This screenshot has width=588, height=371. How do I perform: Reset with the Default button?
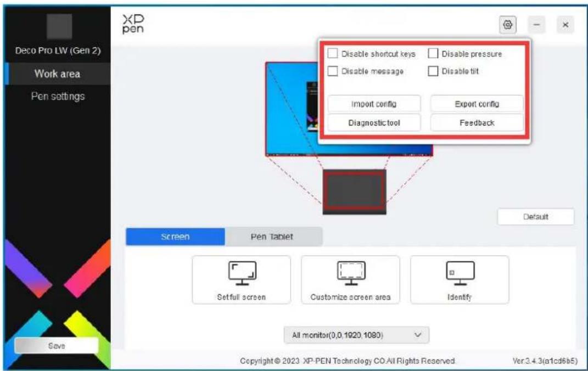pyautogui.click(x=535, y=217)
